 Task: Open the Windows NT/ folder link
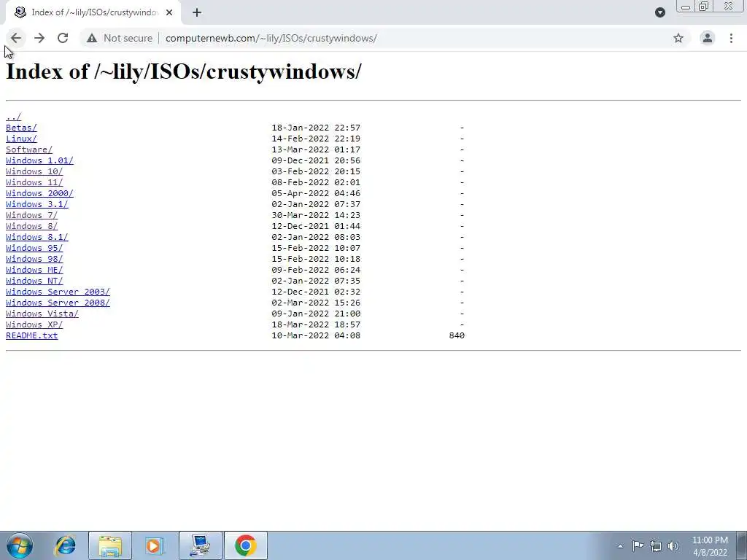[34, 281]
